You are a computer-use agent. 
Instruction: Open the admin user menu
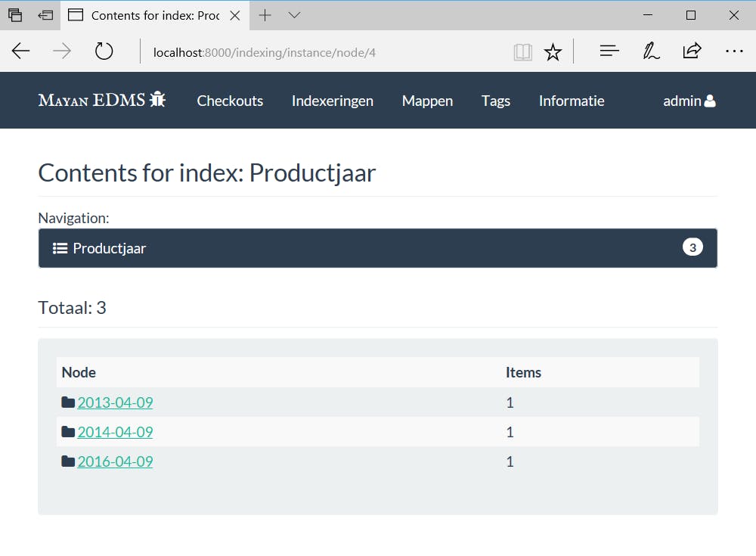click(x=689, y=101)
